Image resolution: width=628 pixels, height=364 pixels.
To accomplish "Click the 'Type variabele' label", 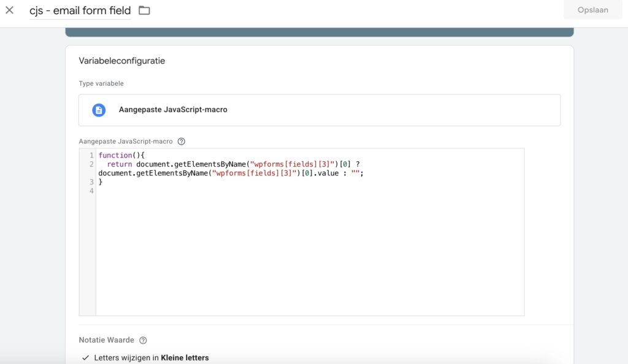I will [101, 83].
